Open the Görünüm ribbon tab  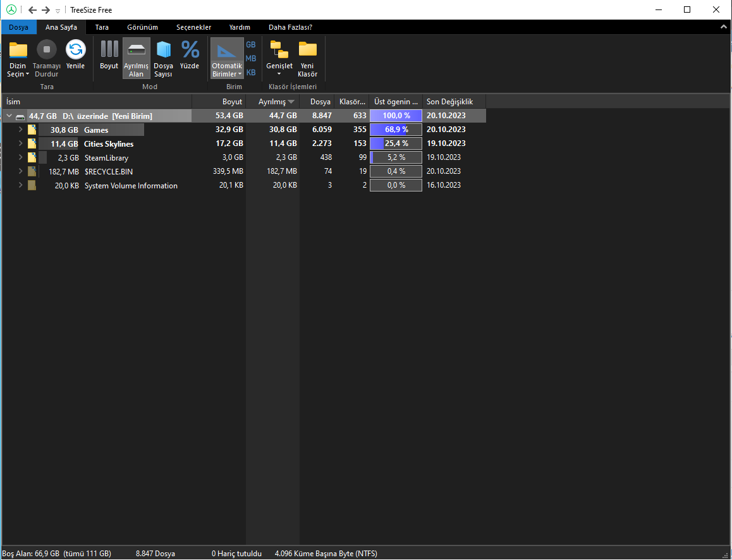tap(142, 27)
